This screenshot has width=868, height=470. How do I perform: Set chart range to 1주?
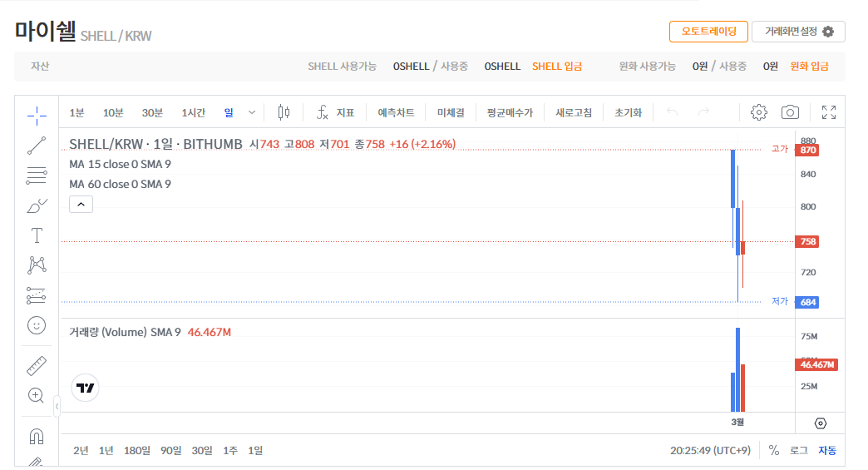[x=230, y=451]
